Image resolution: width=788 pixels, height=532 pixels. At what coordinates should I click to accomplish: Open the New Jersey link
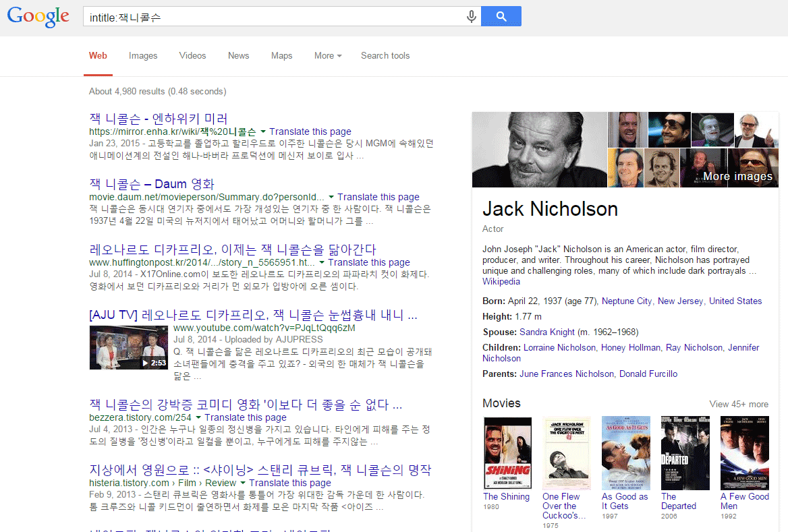(x=681, y=301)
